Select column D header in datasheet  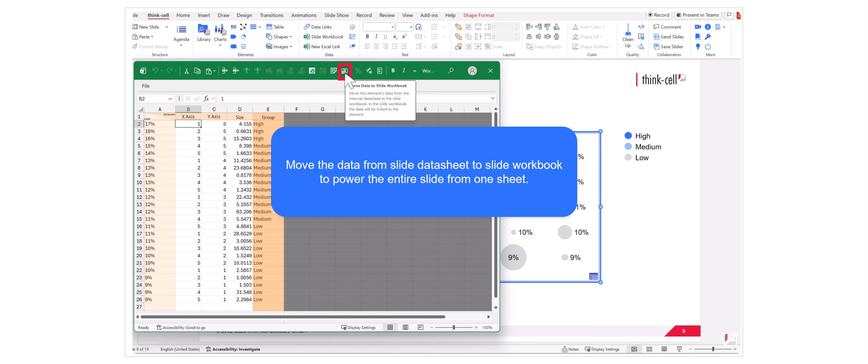click(x=239, y=109)
